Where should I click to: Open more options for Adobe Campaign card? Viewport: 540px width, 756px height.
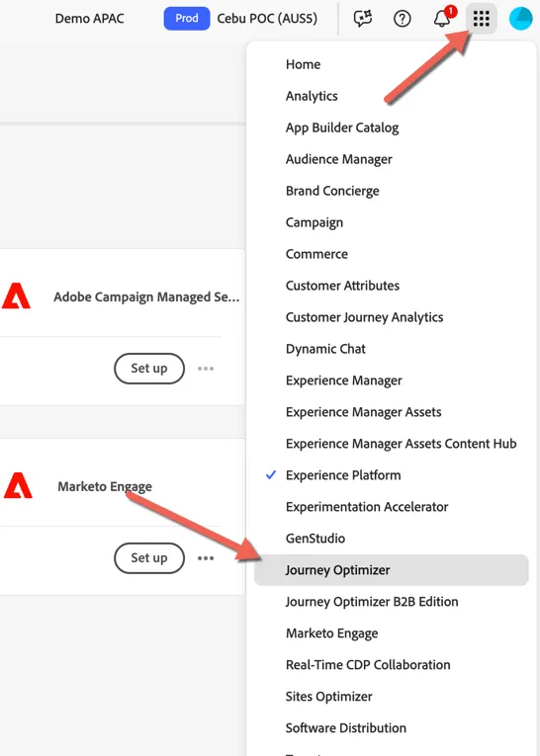click(x=206, y=369)
